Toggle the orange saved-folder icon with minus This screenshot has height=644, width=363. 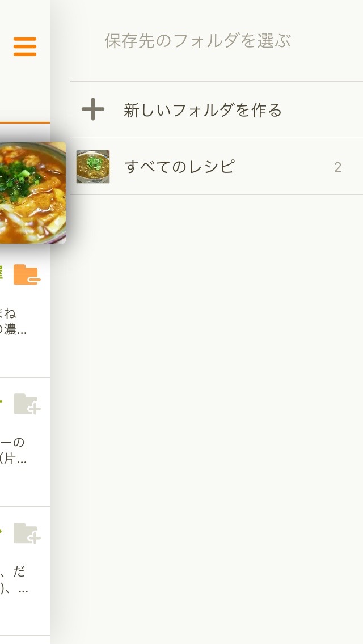pos(27,274)
